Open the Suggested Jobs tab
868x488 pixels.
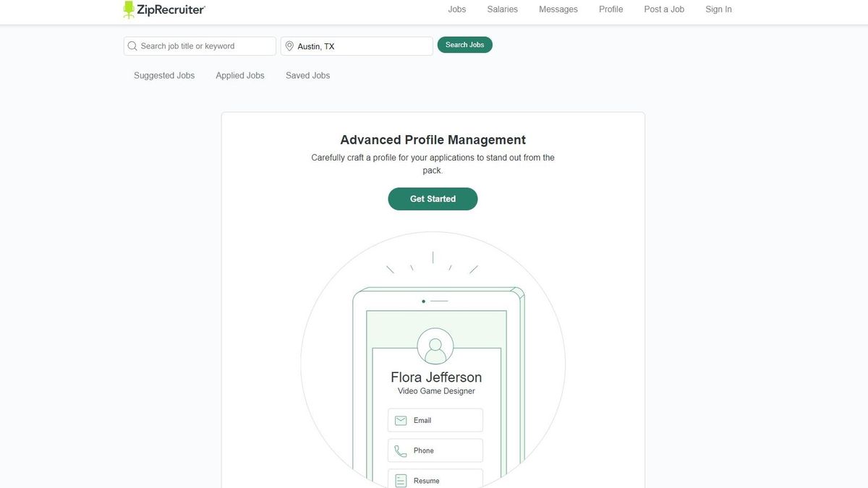coord(163,75)
